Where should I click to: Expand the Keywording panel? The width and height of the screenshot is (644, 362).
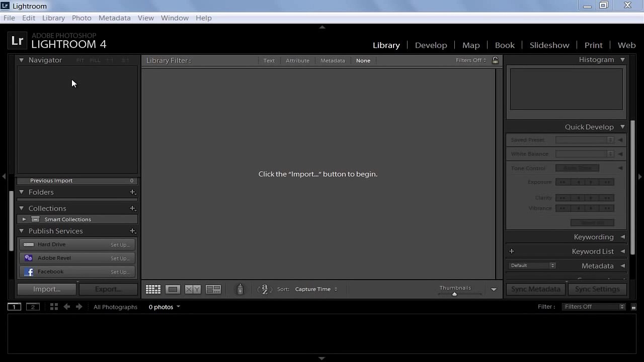coord(622,237)
